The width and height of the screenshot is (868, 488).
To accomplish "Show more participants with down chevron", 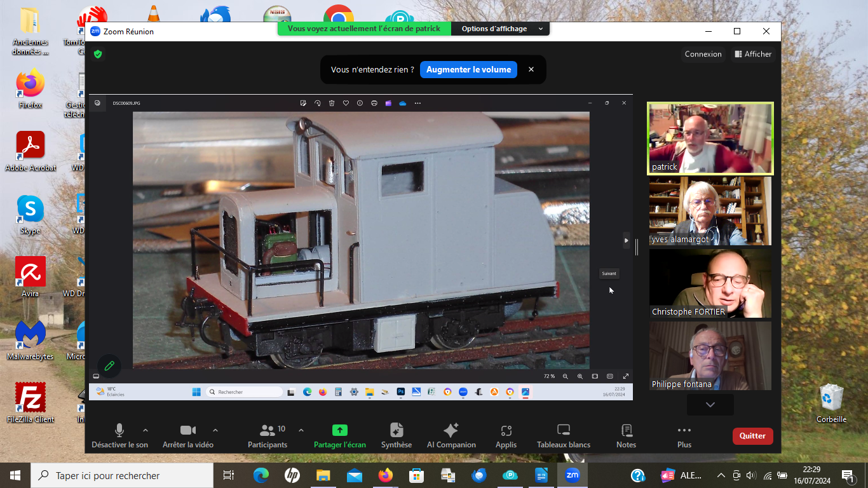I will click(710, 405).
